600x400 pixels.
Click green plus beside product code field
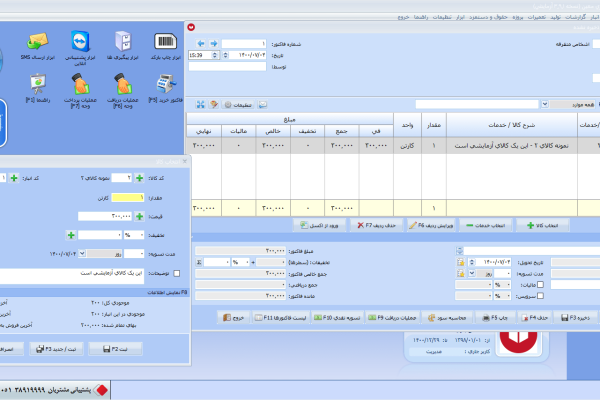[x=140, y=178]
